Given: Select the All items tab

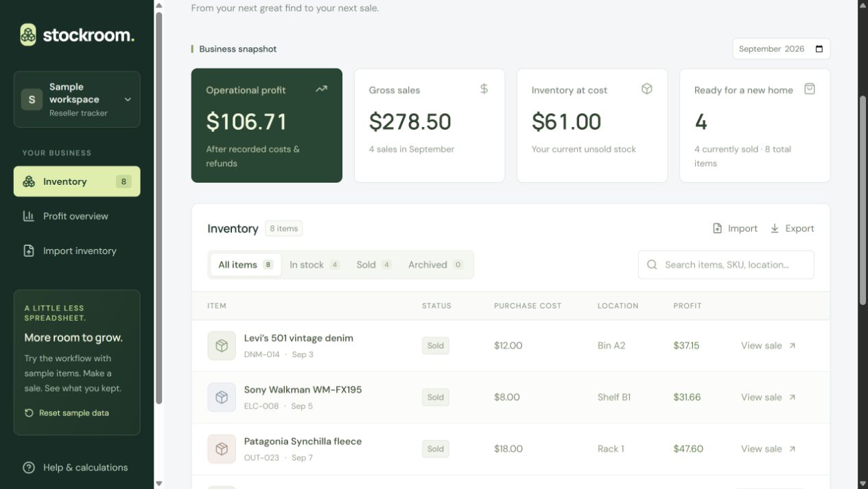Looking at the screenshot, I should click(246, 264).
